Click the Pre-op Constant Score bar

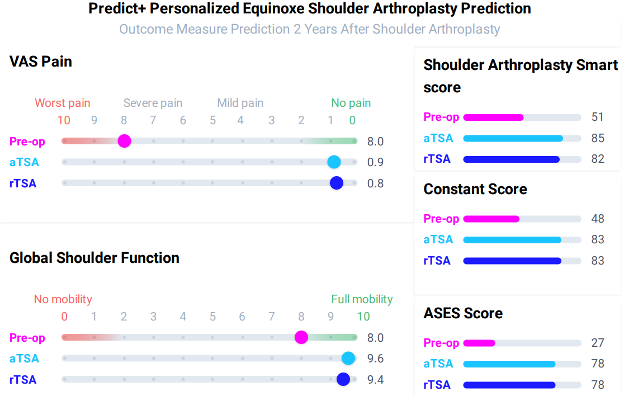coord(522,219)
